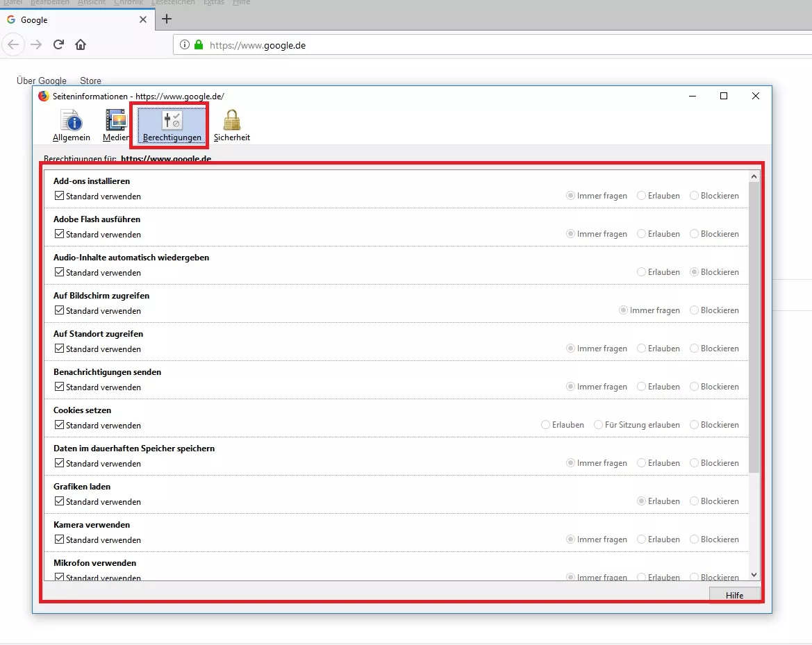Open the Über Google link
The width and height of the screenshot is (812, 645).
pyautogui.click(x=42, y=81)
